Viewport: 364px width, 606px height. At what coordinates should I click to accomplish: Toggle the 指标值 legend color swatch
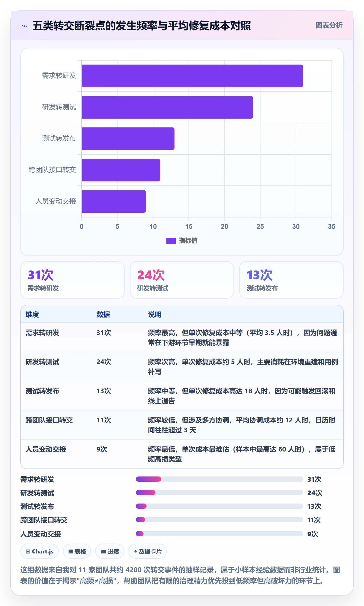tap(171, 241)
